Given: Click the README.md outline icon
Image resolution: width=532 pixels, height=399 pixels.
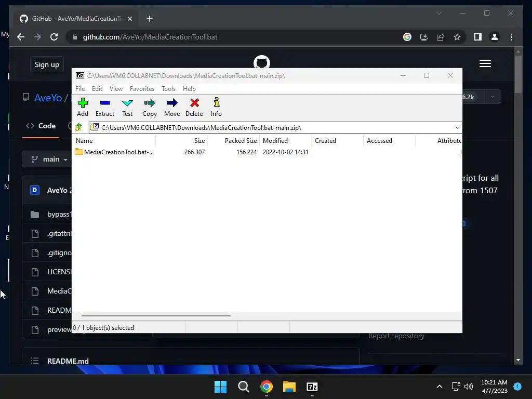Looking at the screenshot, I should [35, 361].
